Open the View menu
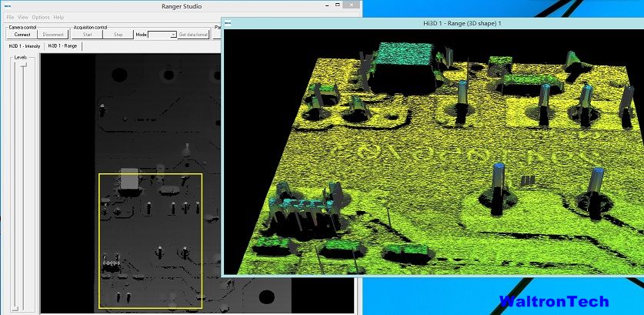644x315 pixels. (23, 17)
